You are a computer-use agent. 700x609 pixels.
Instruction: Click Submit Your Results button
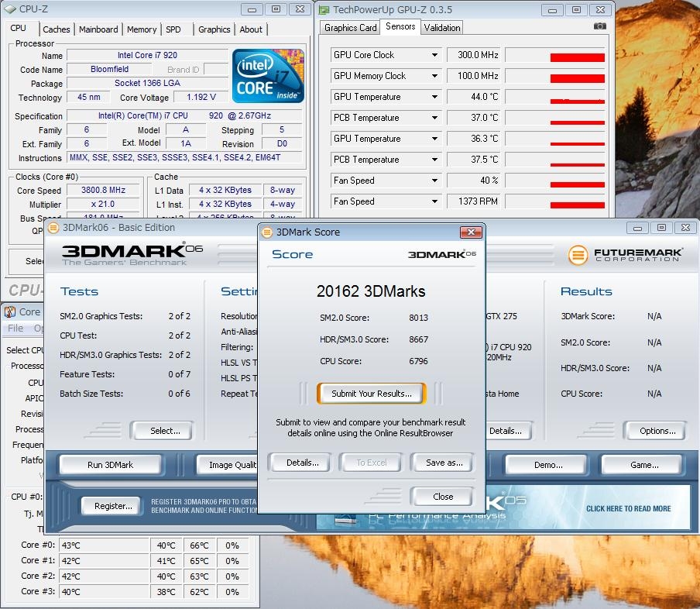pos(372,394)
